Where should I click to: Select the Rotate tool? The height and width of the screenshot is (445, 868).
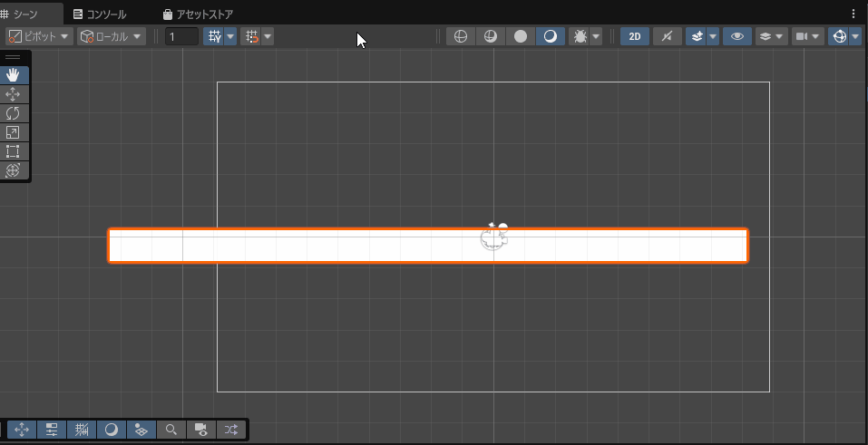click(14, 113)
